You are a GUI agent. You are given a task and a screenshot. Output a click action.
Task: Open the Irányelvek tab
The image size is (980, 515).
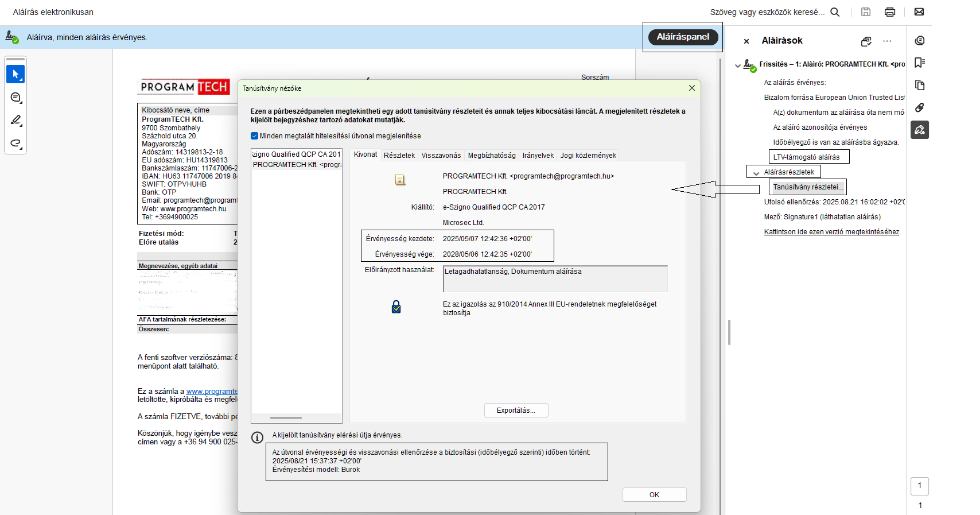538,156
